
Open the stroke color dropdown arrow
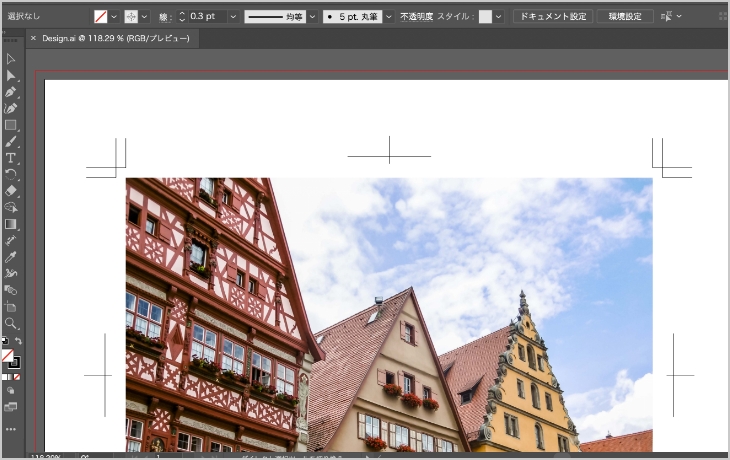click(x=144, y=17)
